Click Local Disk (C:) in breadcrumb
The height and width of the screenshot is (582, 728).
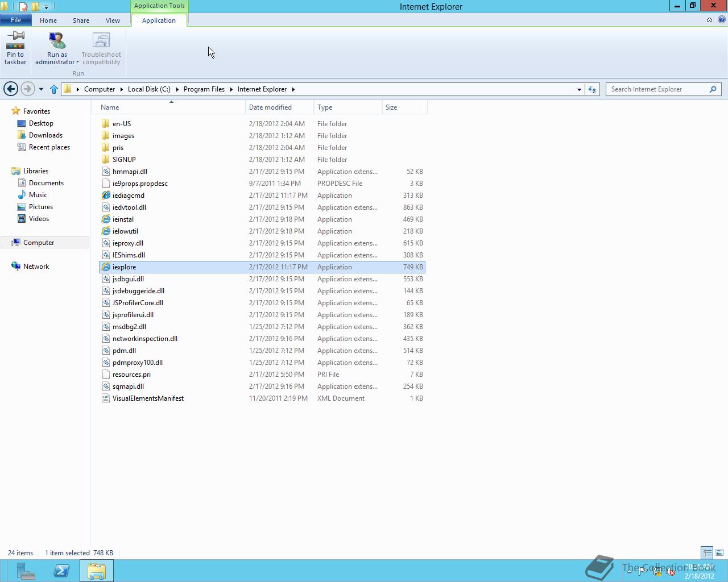(x=149, y=89)
